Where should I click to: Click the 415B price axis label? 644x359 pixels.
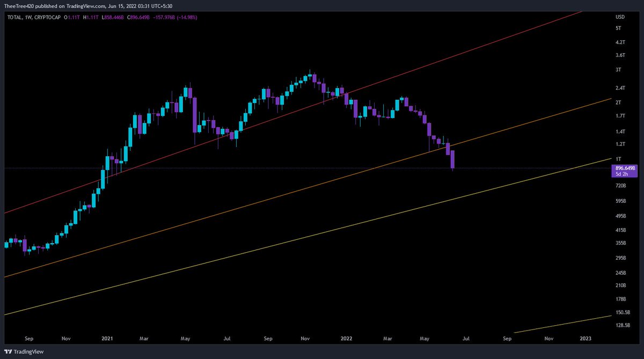click(x=620, y=230)
